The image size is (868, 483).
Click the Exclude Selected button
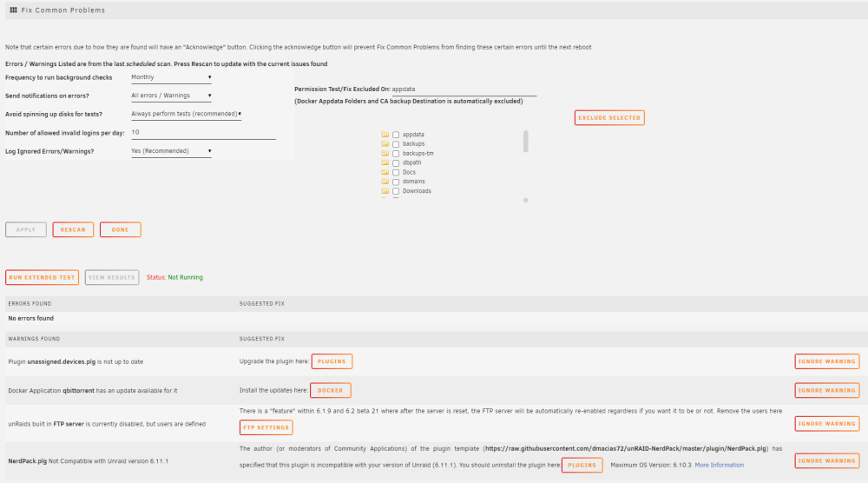click(609, 118)
